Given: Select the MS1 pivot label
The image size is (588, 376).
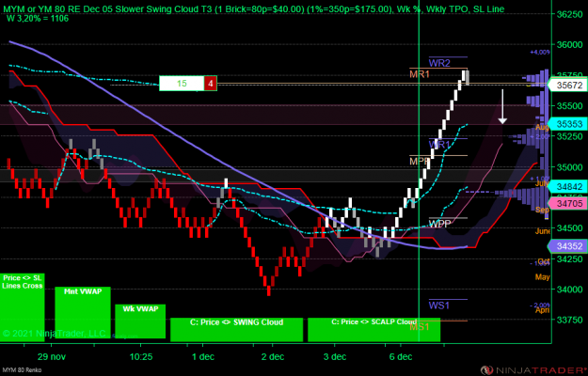Looking at the screenshot, I should coord(420,326).
